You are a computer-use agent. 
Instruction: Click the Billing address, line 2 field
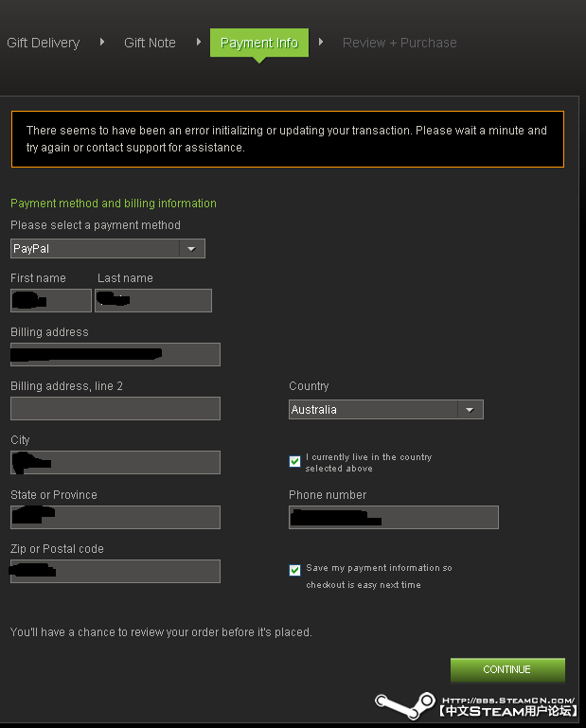[115, 409]
